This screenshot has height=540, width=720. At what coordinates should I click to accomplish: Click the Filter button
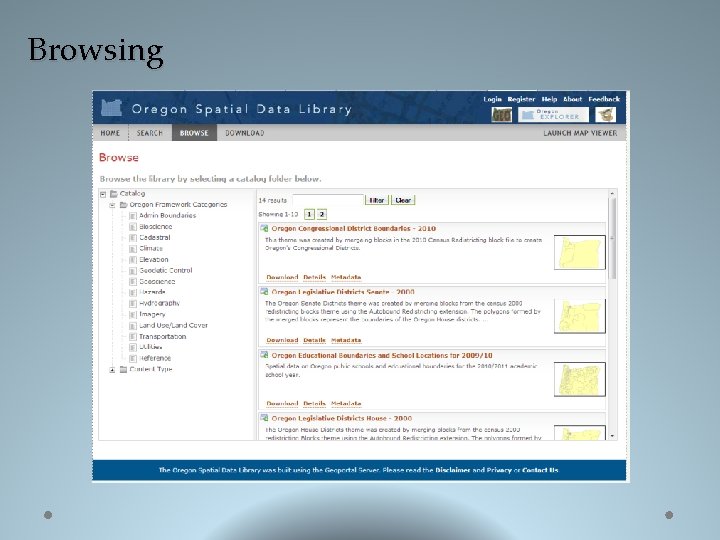pyautogui.click(x=377, y=200)
